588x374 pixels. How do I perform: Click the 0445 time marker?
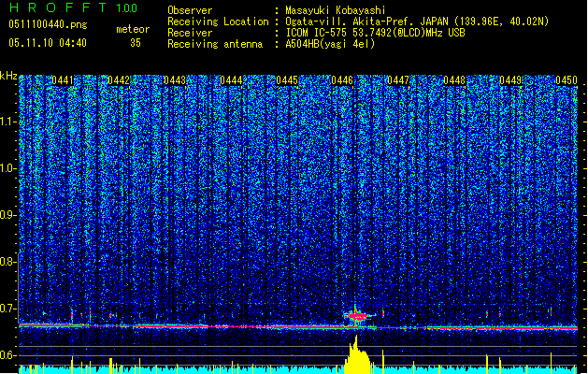[x=287, y=80]
